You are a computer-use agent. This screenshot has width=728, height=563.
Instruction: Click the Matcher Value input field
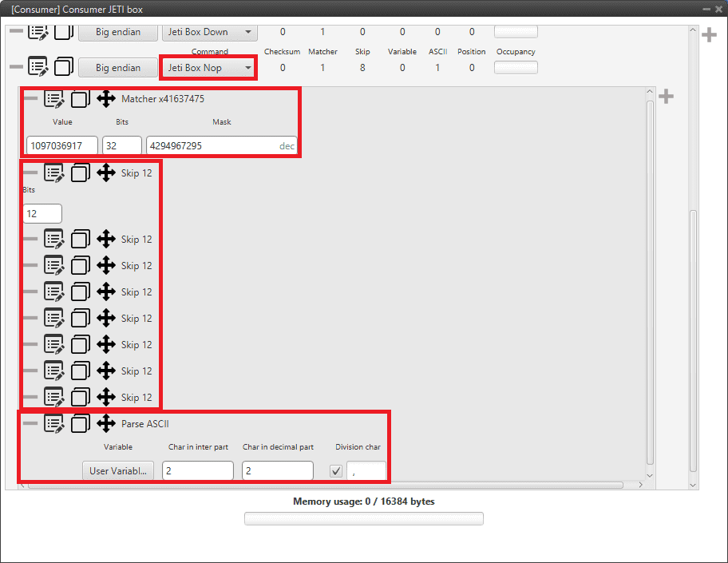click(61, 146)
